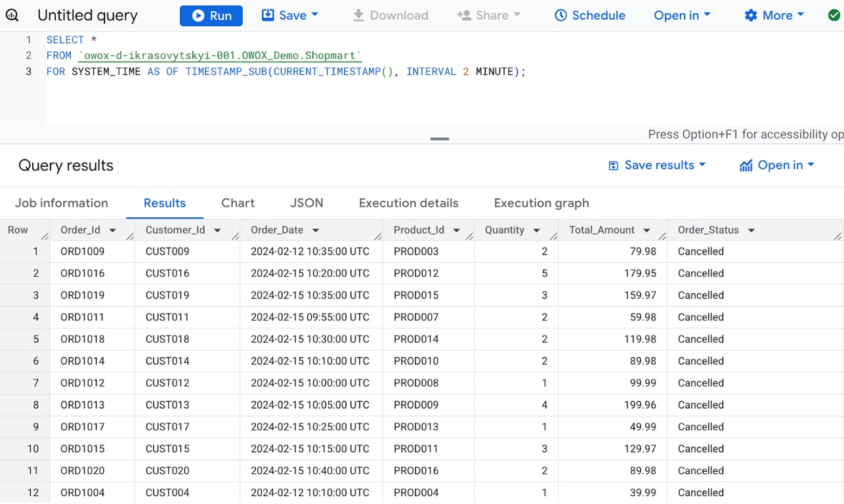Open the Order_Id column menu arrow
This screenshot has height=504, width=844.
[112, 230]
